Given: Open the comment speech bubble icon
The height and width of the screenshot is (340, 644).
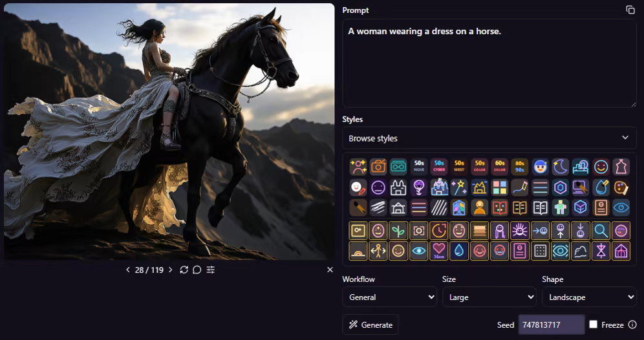Looking at the screenshot, I should (x=197, y=270).
